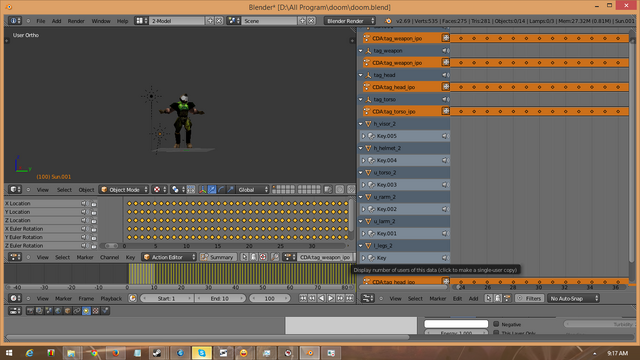The image size is (640, 360).
Task: Switch to Render properties tab icon
Action: click(x=30, y=311)
